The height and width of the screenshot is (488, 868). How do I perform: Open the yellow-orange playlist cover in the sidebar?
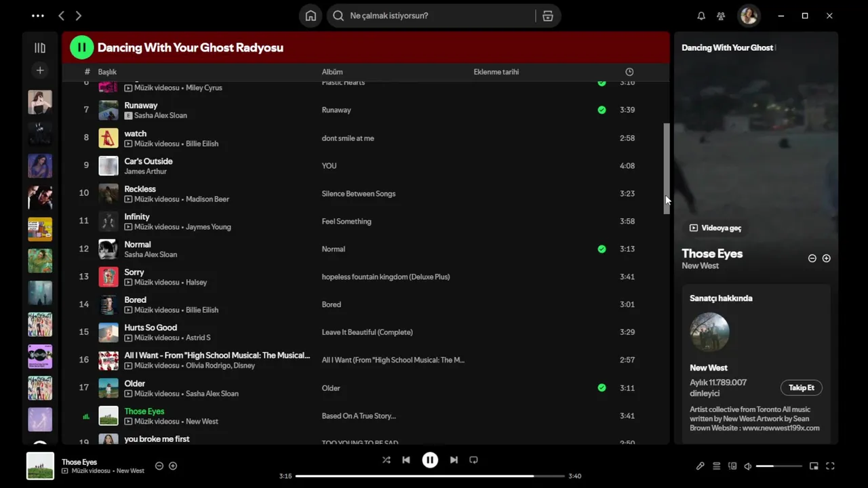(40, 229)
